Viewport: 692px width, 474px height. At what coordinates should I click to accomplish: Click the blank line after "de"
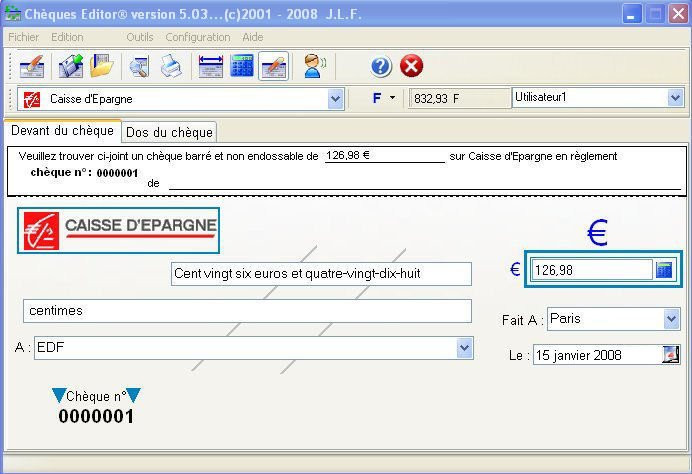point(425,183)
